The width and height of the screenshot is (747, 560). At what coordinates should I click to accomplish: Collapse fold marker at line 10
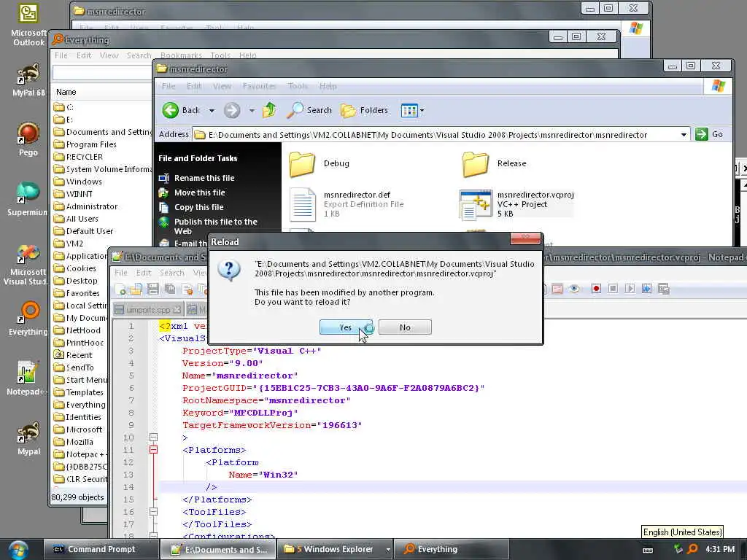click(153, 437)
